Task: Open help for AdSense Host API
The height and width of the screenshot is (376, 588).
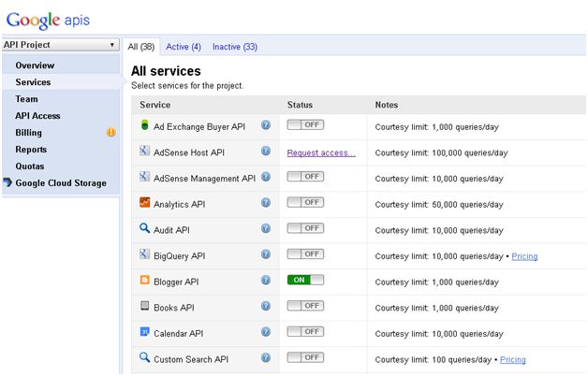Action: click(266, 151)
